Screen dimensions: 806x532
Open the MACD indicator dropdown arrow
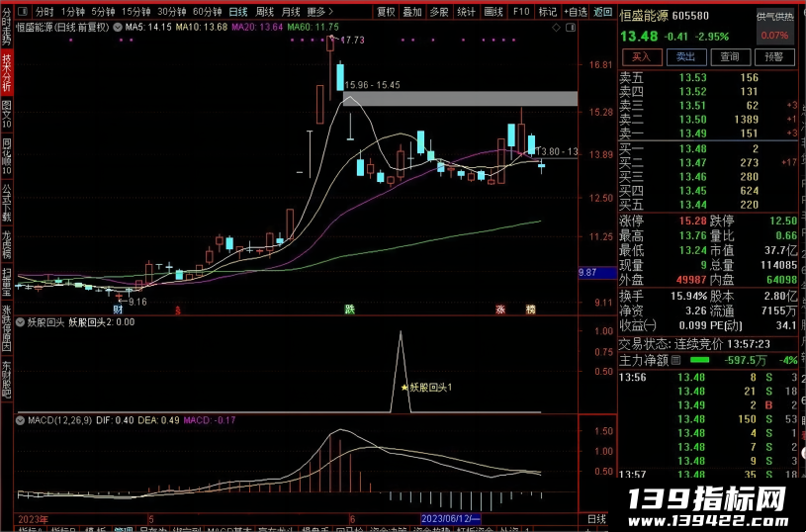21,420
